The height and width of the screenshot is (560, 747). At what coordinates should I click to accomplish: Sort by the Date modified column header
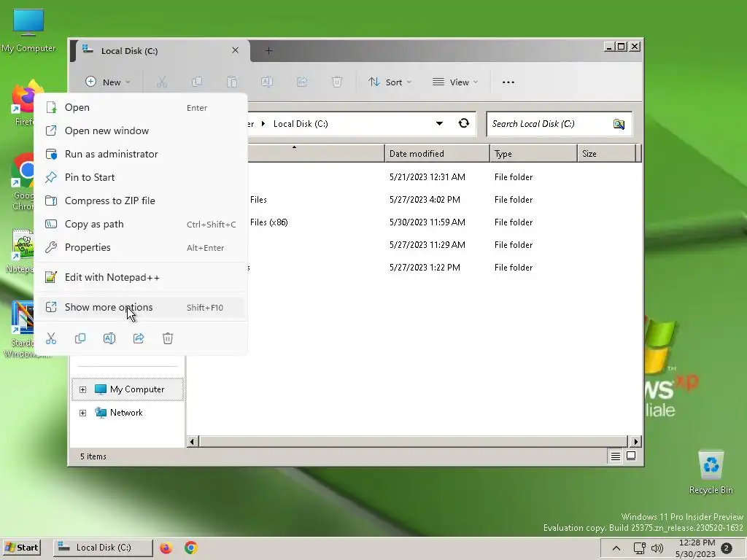click(x=437, y=154)
